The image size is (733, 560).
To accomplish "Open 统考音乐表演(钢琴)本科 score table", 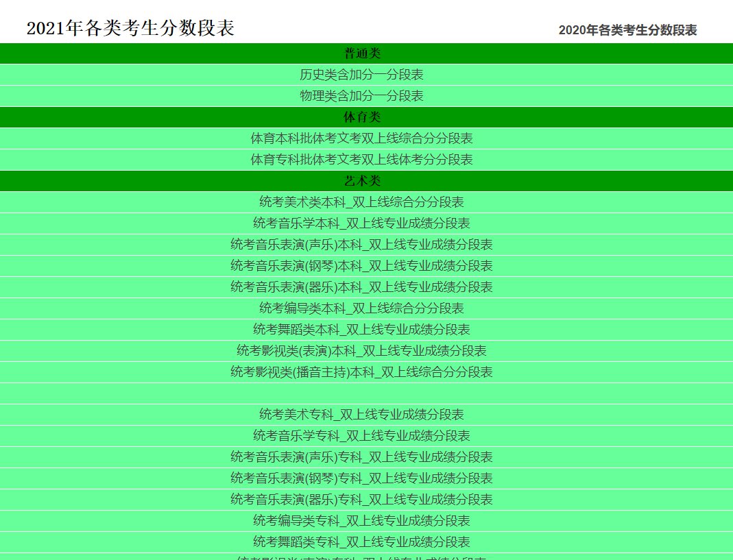I will tap(361, 266).
